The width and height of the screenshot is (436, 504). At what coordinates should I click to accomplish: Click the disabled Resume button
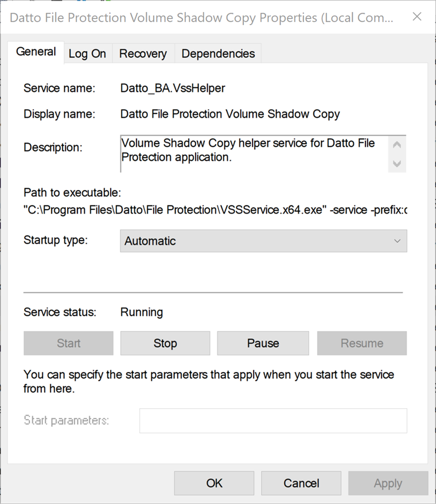(361, 343)
